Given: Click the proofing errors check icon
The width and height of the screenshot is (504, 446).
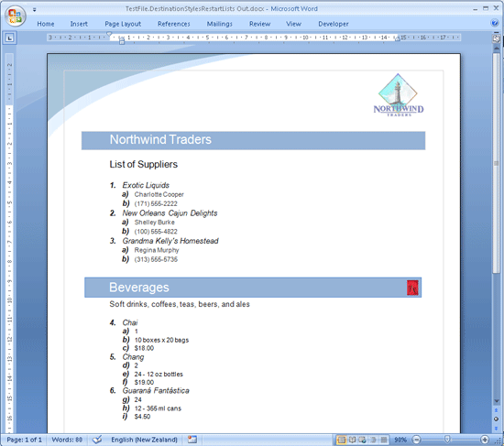Looking at the screenshot, I should [97, 440].
